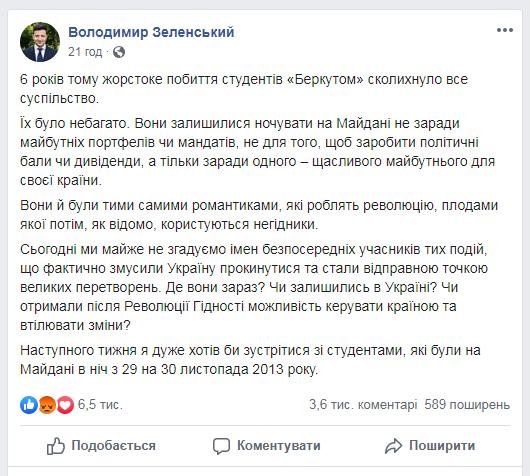View the blue like reaction icon

(29, 404)
